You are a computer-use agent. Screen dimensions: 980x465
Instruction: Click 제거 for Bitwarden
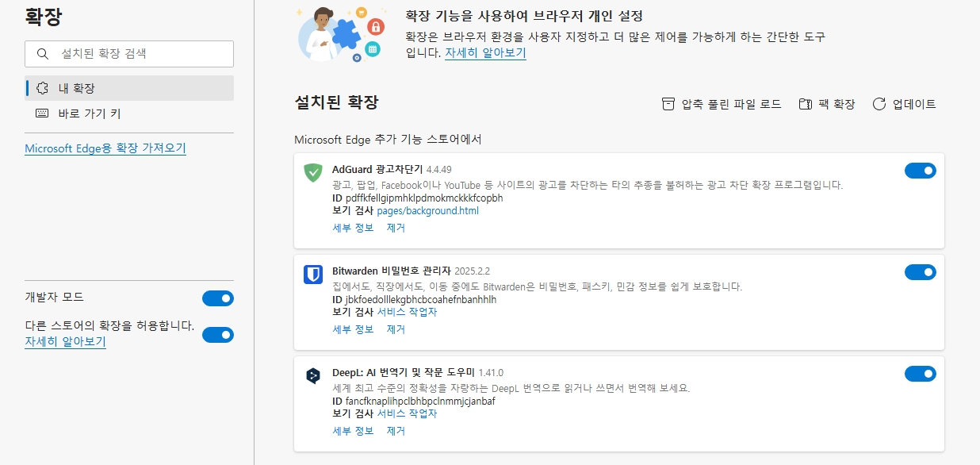click(396, 329)
